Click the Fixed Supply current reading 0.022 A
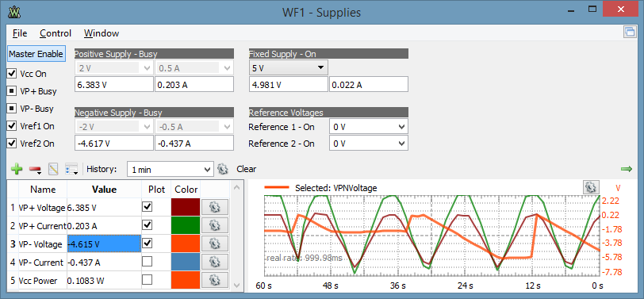The height and width of the screenshot is (299, 644). (x=369, y=85)
